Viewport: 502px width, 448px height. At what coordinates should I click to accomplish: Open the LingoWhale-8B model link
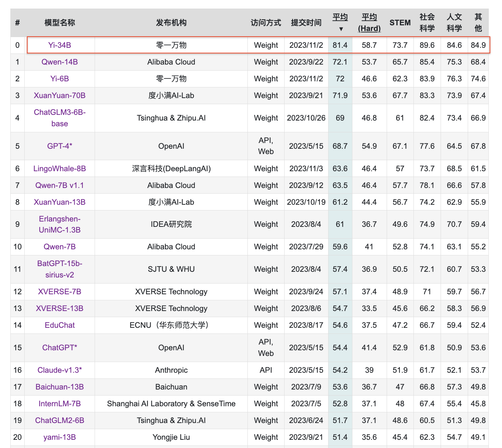[59, 168]
